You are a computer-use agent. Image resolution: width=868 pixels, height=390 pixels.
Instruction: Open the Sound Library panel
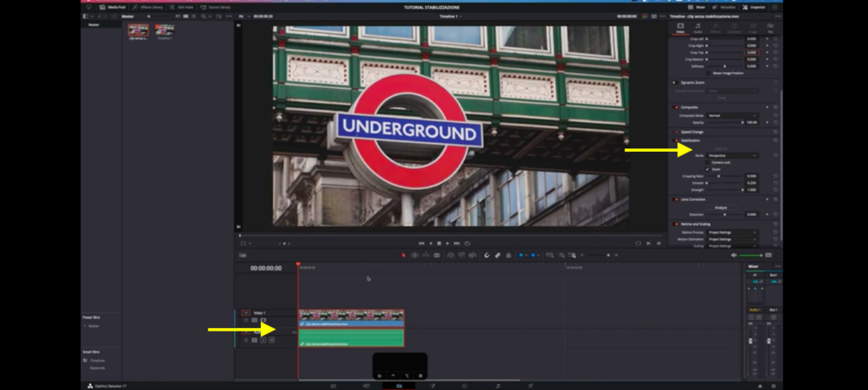coord(216,7)
